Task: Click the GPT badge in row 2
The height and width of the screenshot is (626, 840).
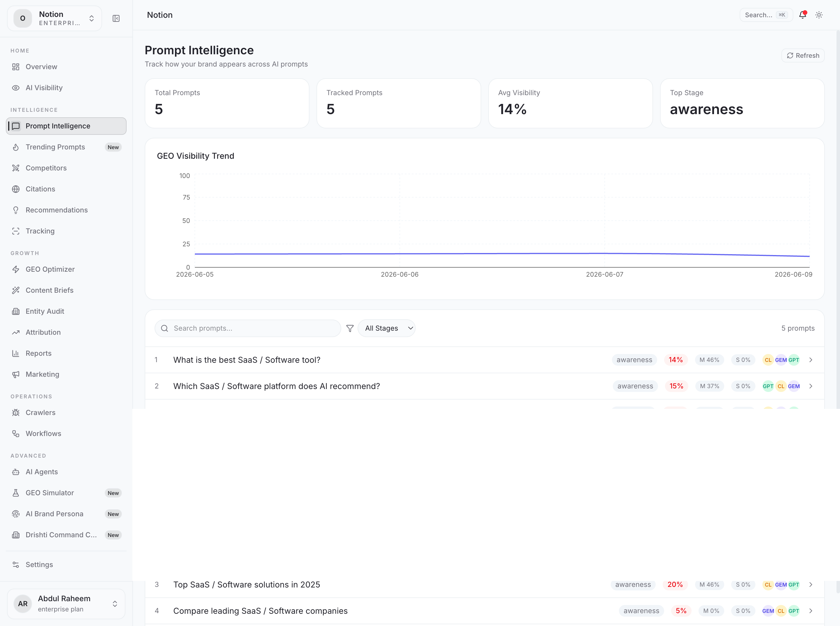Action: point(768,386)
